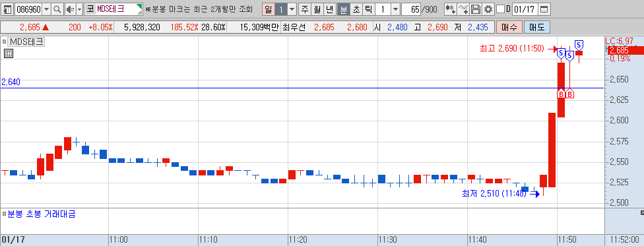Select the 일 (daily) chart period
Viewport: 644px width, 246px height.
268,9
